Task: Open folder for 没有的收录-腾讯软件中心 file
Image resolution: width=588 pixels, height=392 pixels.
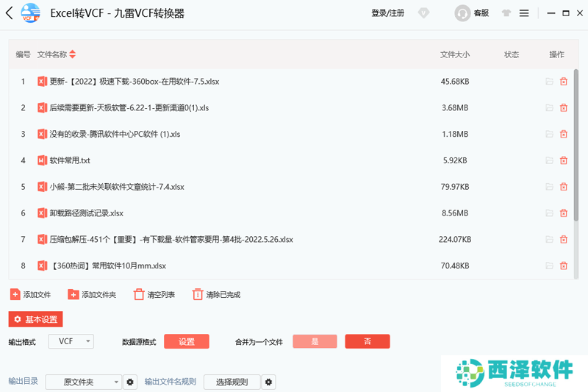Action: click(549, 134)
